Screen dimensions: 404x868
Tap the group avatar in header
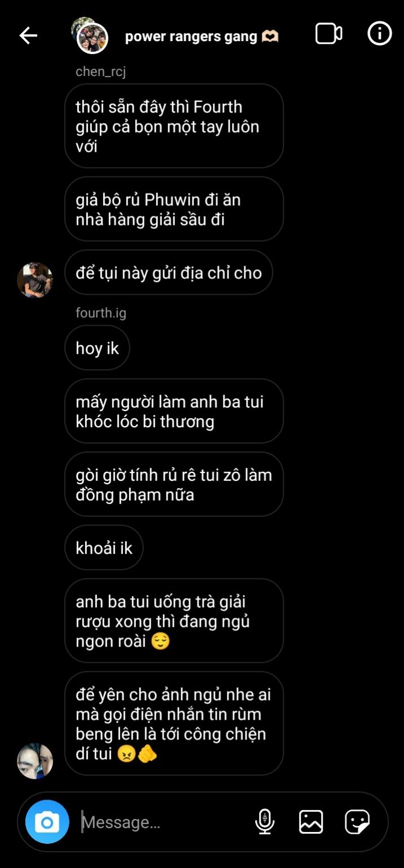(x=91, y=36)
